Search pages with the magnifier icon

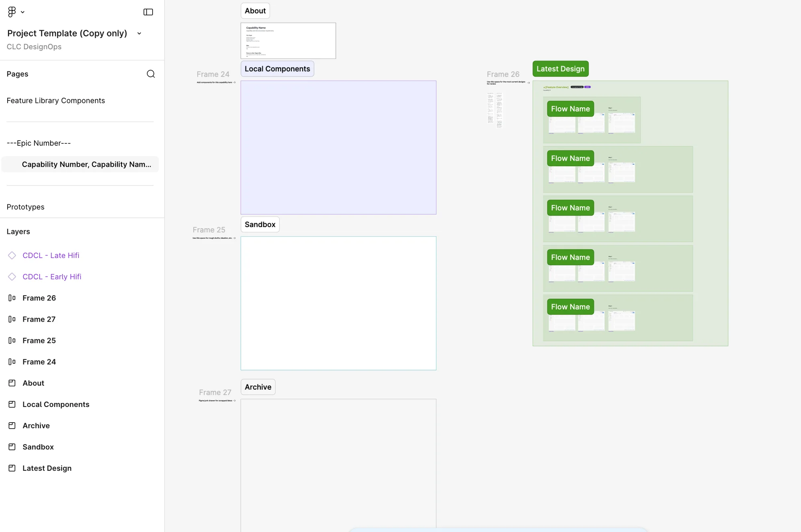coord(151,74)
